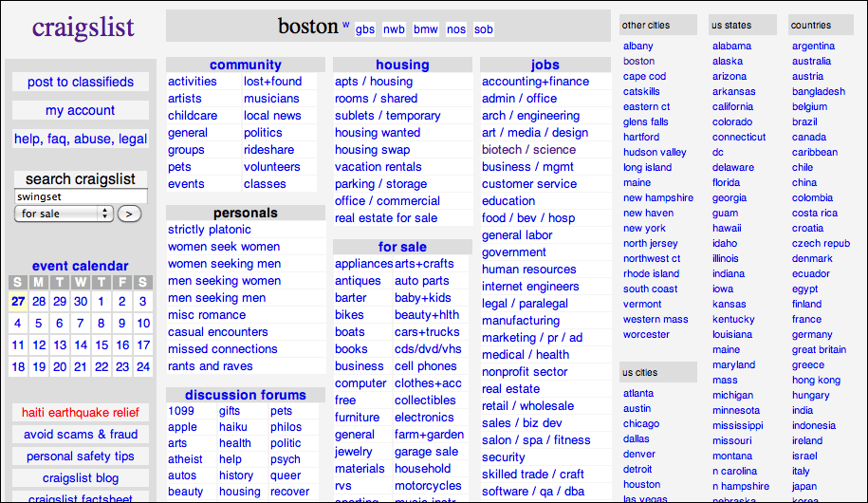Switch to 'cape cod' craigslist
Image resolution: width=868 pixels, height=503 pixels.
(x=644, y=77)
